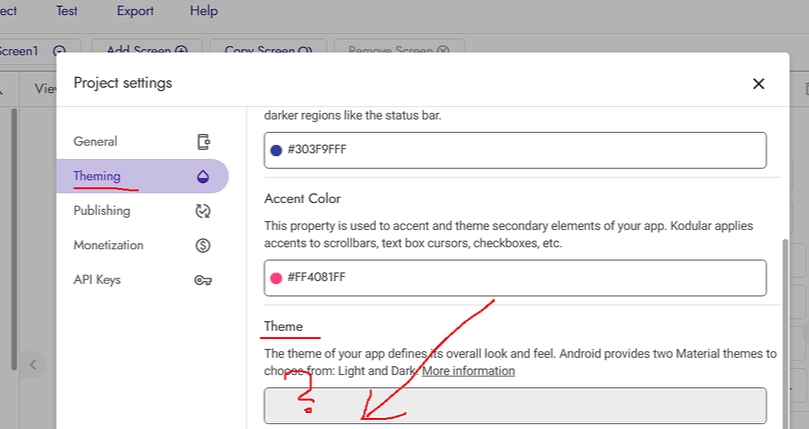Click the Theming droplet icon
This screenshot has height=429, width=809.
coord(203,177)
